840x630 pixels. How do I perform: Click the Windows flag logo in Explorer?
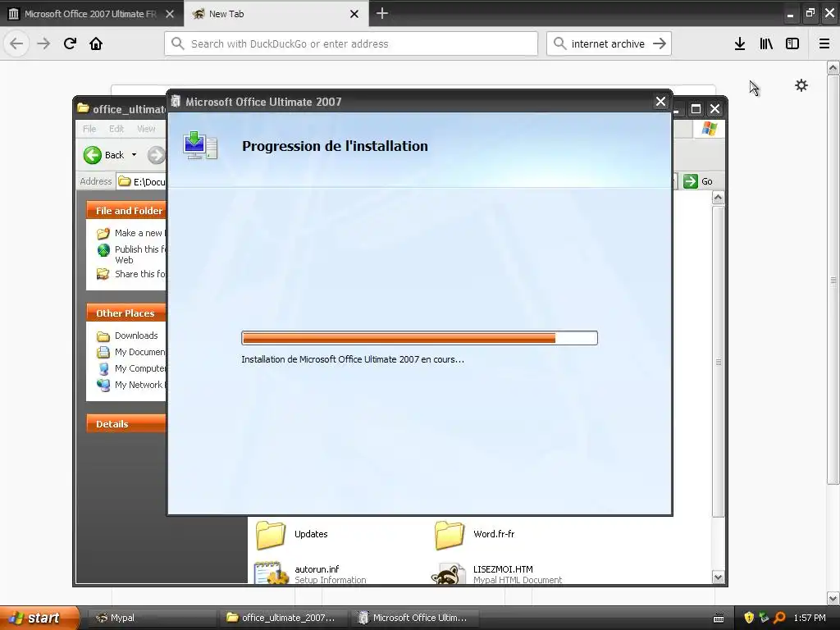(x=710, y=129)
